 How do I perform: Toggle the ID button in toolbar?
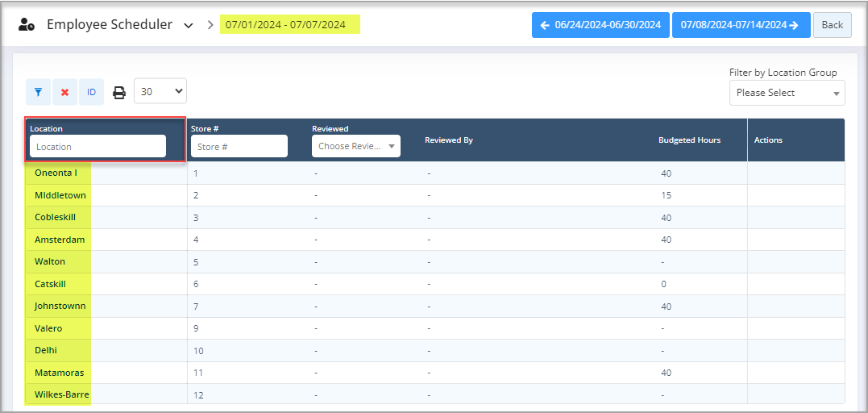91,92
